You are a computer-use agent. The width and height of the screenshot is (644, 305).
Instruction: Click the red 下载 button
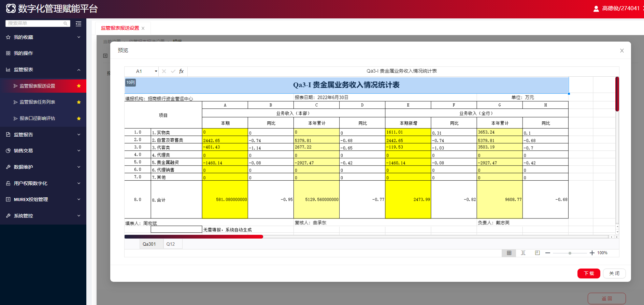[x=589, y=273]
